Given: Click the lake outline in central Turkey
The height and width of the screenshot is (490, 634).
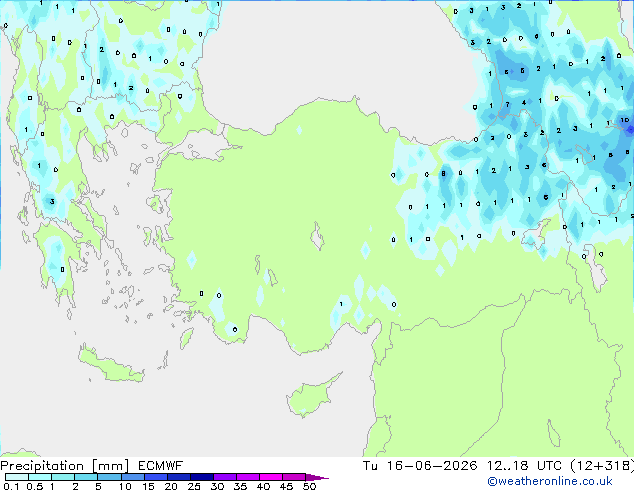Looking at the screenshot, I should coord(317,237).
